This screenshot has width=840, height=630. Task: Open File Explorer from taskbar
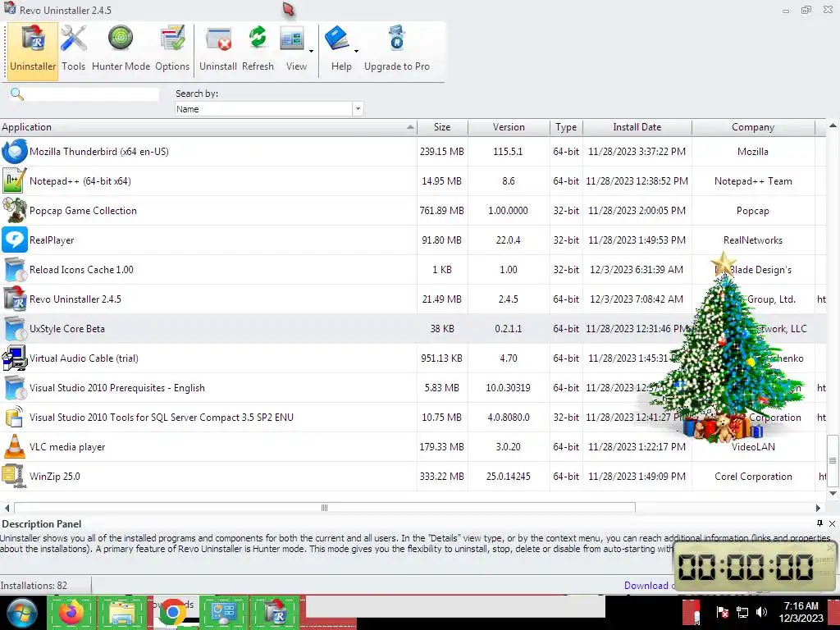pyautogui.click(x=122, y=612)
